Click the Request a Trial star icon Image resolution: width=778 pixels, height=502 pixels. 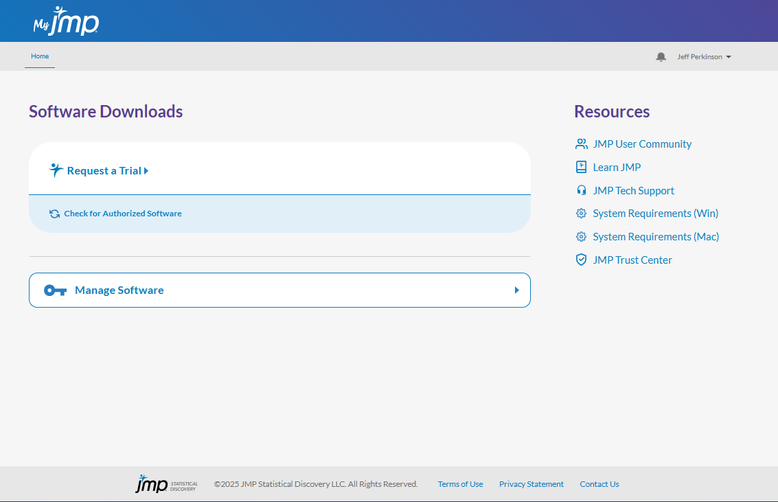(x=56, y=170)
